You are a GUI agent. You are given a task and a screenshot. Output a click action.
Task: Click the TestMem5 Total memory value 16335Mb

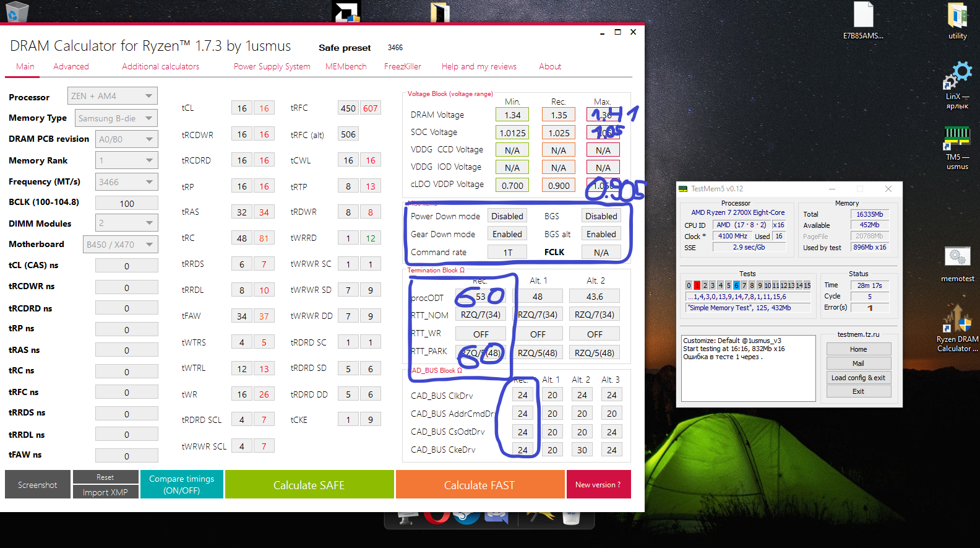click(870, 214)
